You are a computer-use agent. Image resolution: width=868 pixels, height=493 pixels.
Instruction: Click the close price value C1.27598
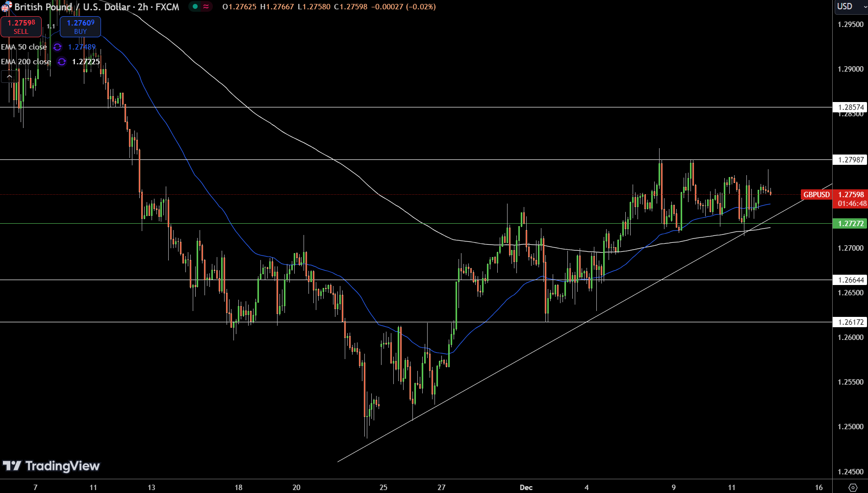coord(351,7)
